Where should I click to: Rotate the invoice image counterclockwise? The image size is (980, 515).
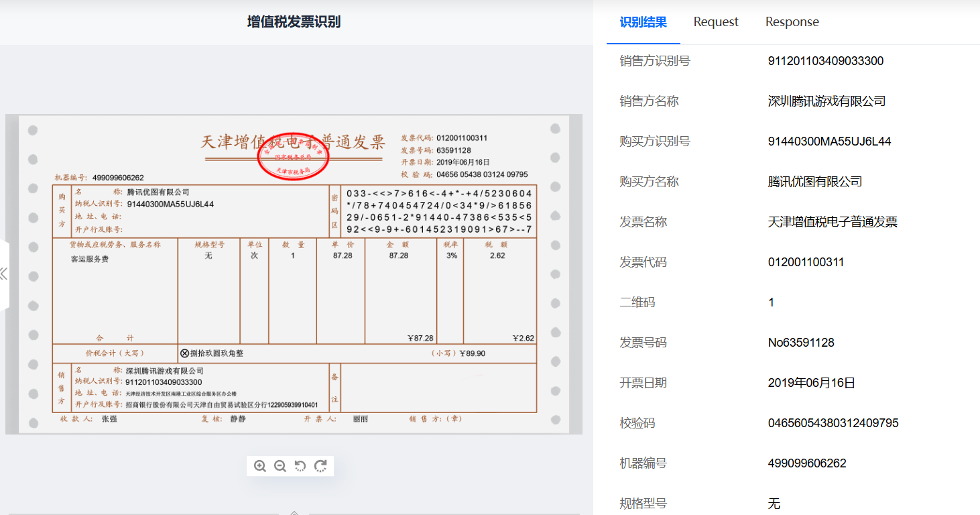(300, 466)
